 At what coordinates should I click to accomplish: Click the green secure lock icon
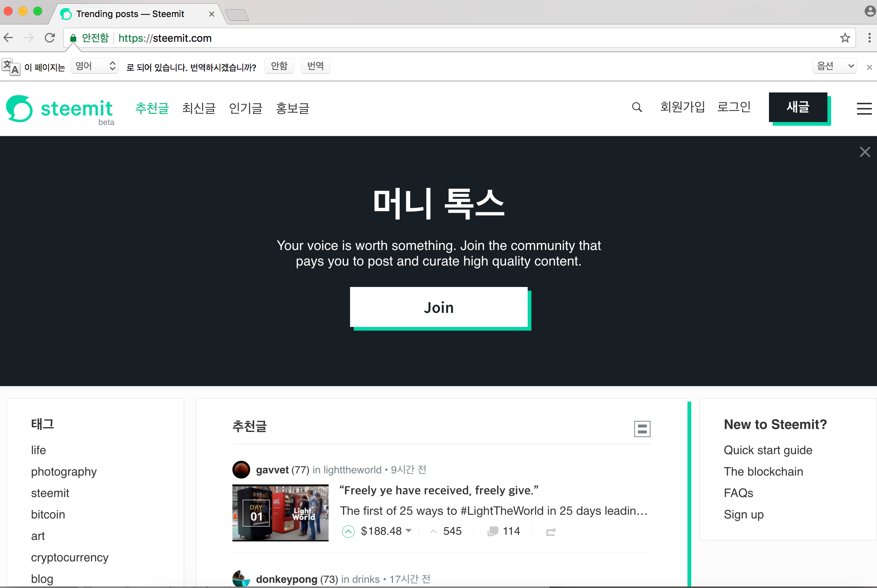[x=73, y=38]
